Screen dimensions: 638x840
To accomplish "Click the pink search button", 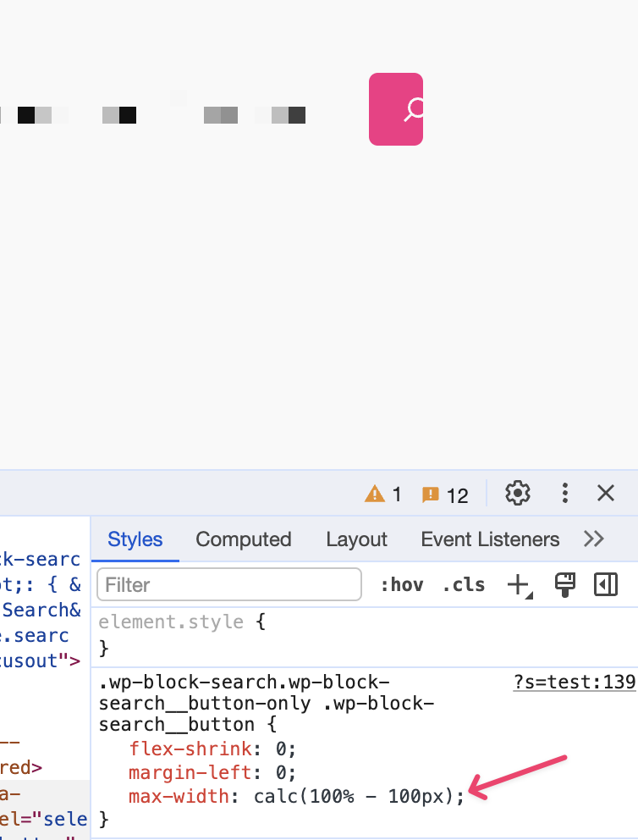I will pos(396,109).
